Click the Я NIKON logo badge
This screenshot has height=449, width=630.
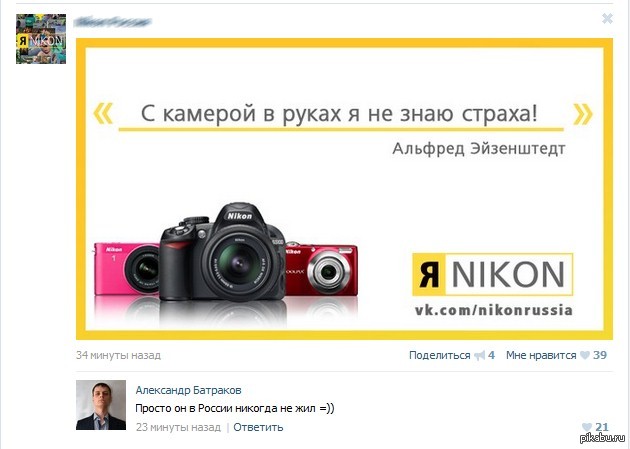coord(493,275)
